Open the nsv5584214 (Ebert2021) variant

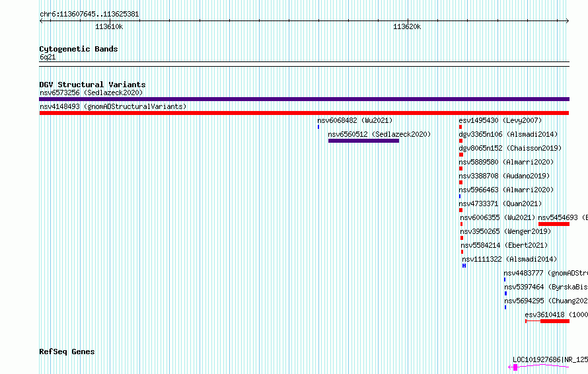[x=504, y=245]
